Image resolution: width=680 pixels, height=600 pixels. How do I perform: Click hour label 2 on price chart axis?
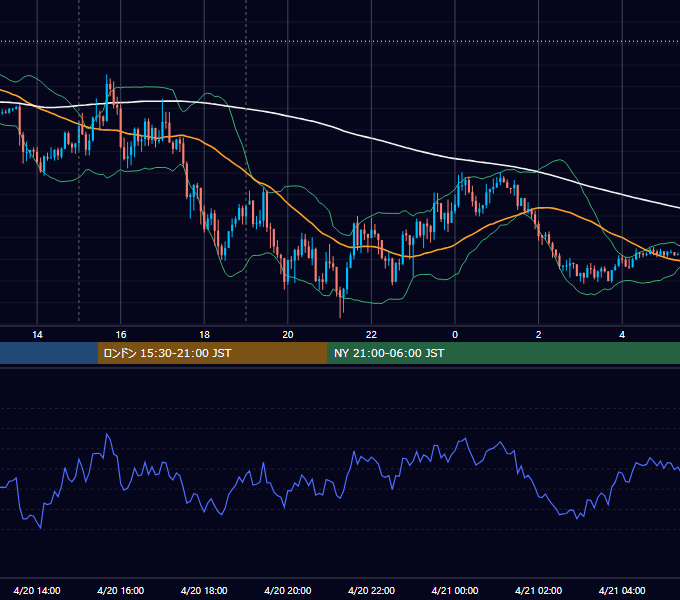pos(539,335)
